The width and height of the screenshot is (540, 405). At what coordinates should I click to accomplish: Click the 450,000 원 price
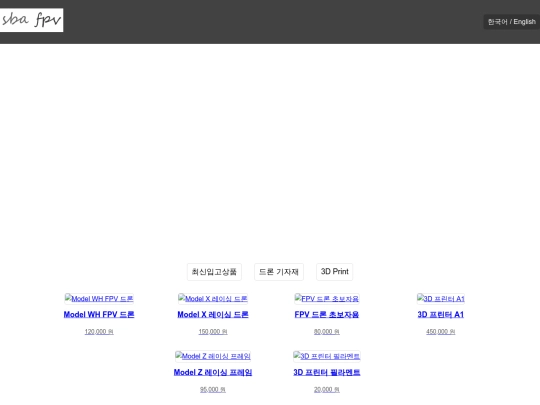(441, 332)
